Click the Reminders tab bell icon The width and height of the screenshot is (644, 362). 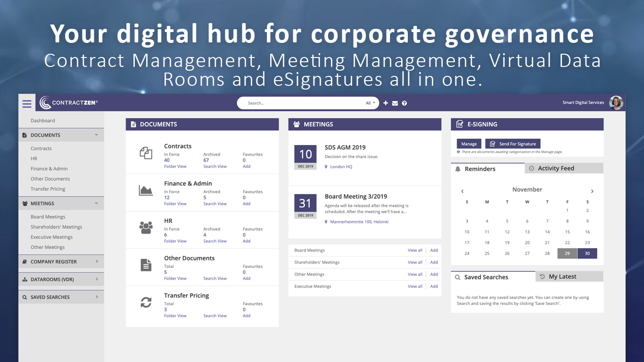(458, 169)
